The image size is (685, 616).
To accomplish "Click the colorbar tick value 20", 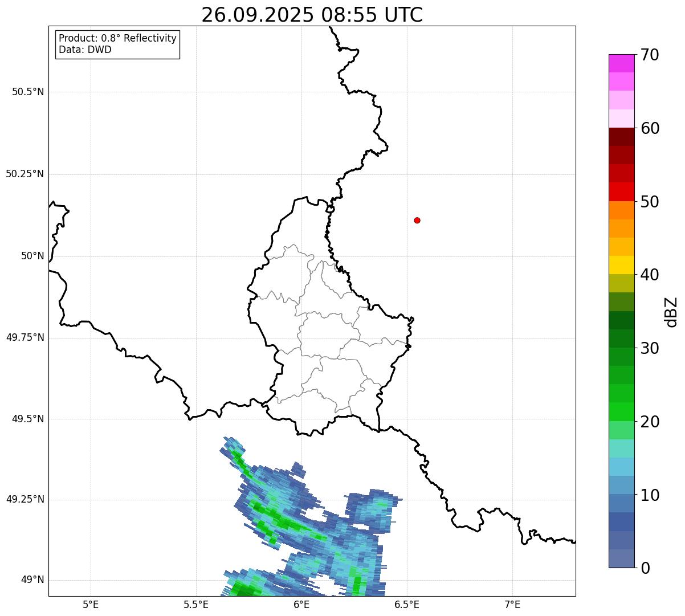I will click(x=650, y=422).
